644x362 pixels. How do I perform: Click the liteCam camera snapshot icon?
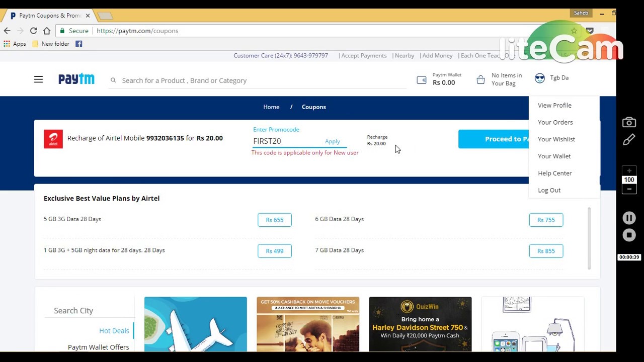click(629, 122)
